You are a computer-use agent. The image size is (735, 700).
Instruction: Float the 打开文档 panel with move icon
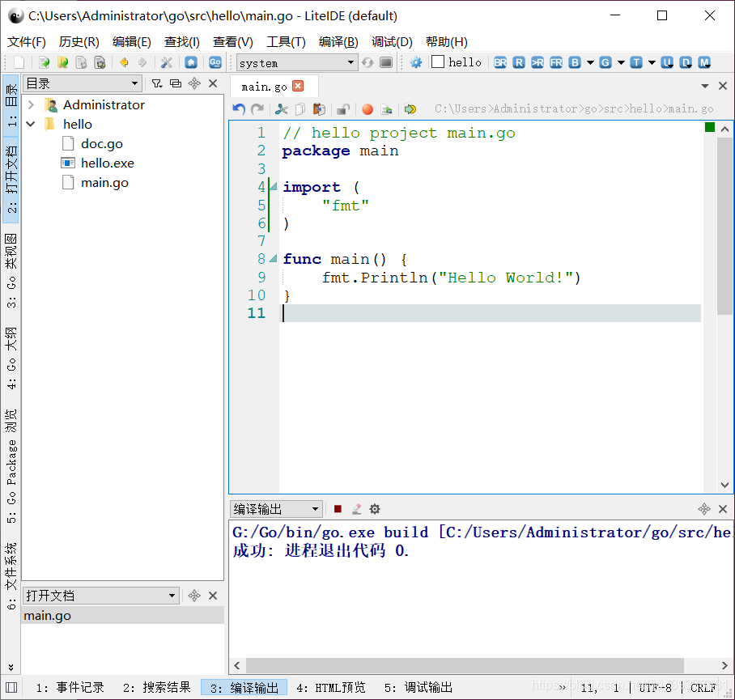point(194,596)
